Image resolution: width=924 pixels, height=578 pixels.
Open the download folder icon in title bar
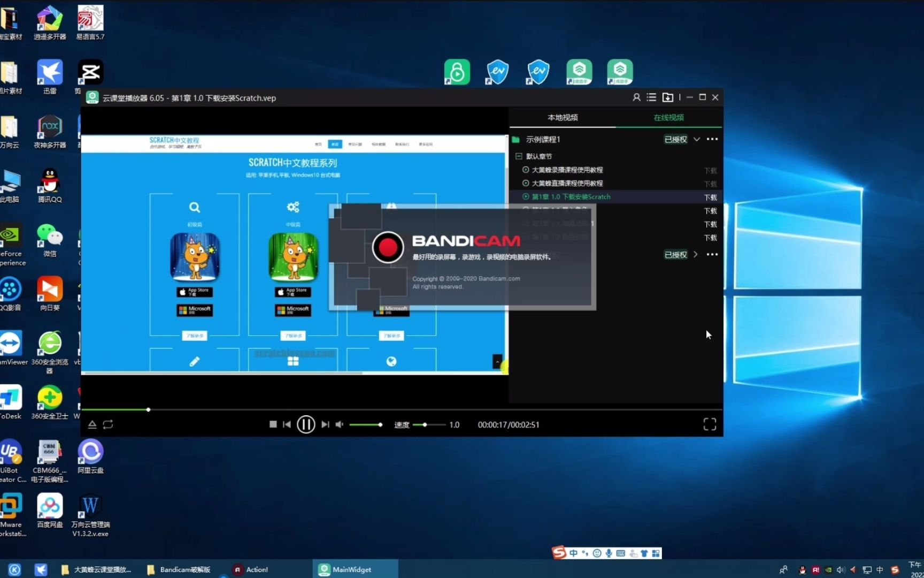pos(668,97)
